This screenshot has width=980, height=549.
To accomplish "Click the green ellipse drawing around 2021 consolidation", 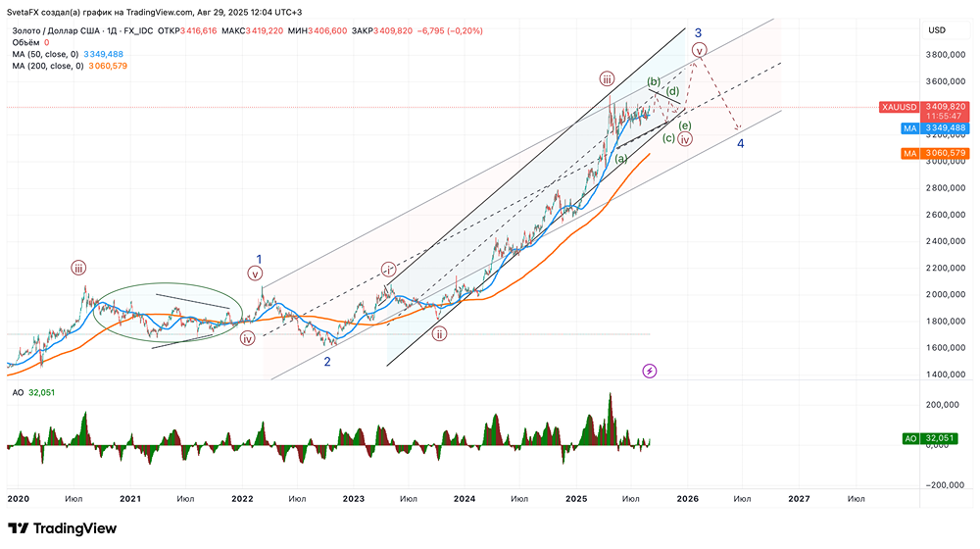I will click(168, 312).
